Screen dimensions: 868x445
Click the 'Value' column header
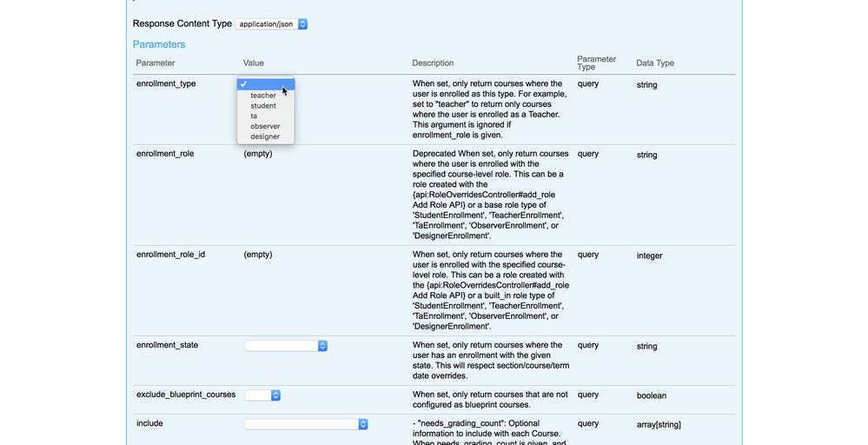click(x=254, y=63)
